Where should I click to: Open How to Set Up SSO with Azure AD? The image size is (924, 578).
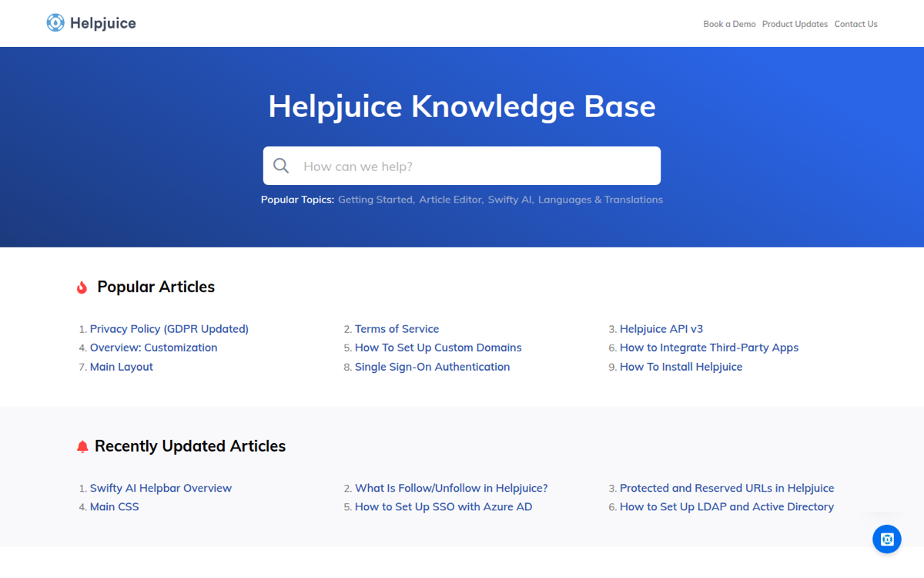tap(444, 506)
